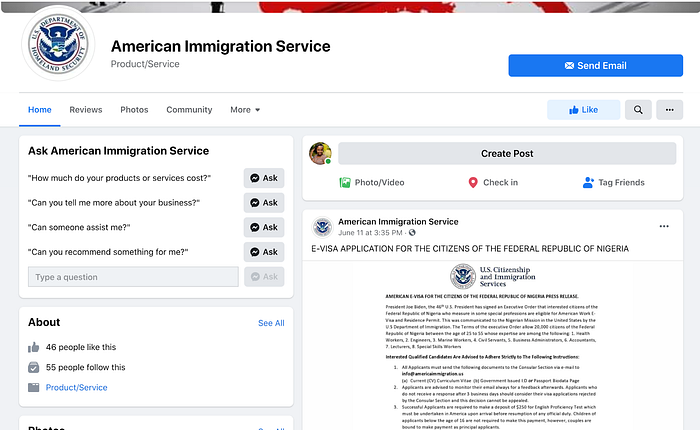Click the post timestamp June 11 at 3:35 PM
The image size is (700, 430).
coord(370,233)
